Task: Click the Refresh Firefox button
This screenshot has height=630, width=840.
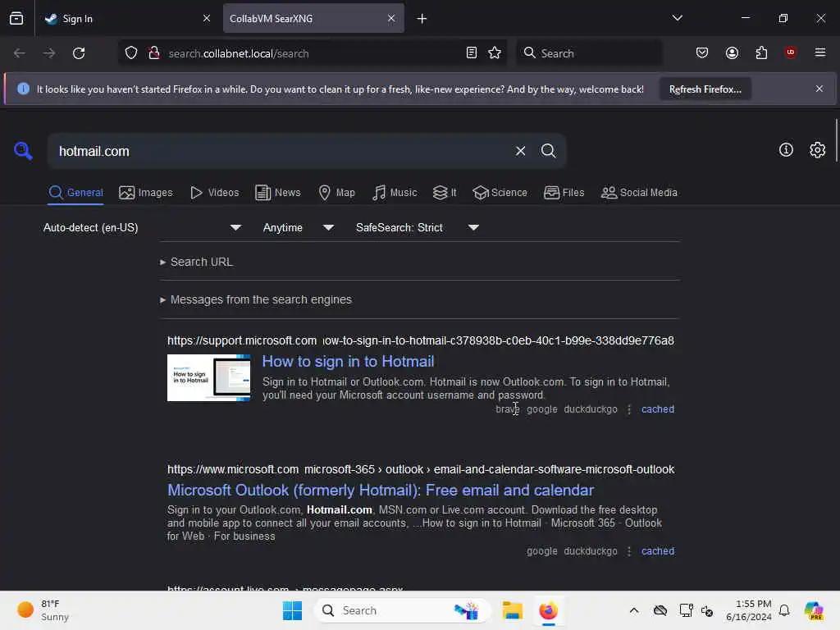Action: (705, 89)
